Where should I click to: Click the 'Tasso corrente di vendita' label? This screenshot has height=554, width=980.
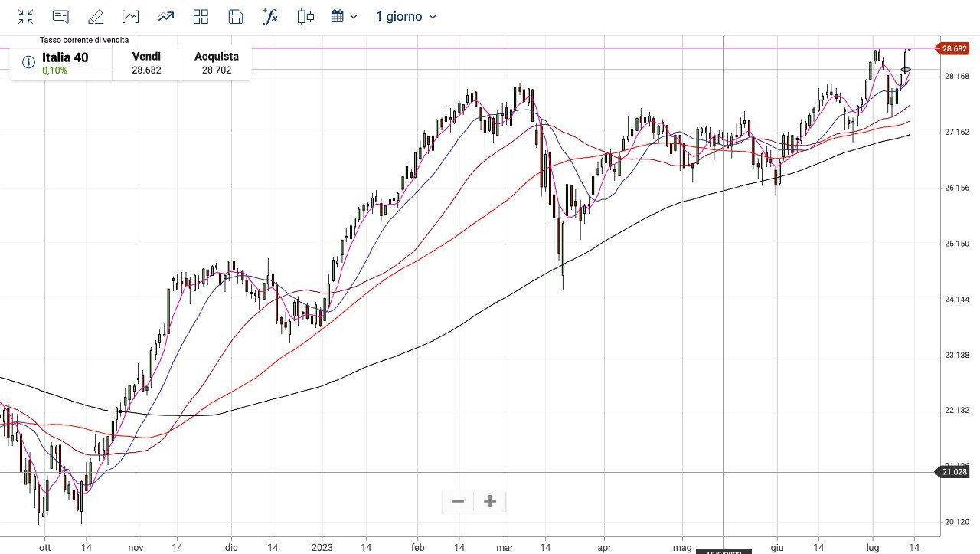coord(84,40)
